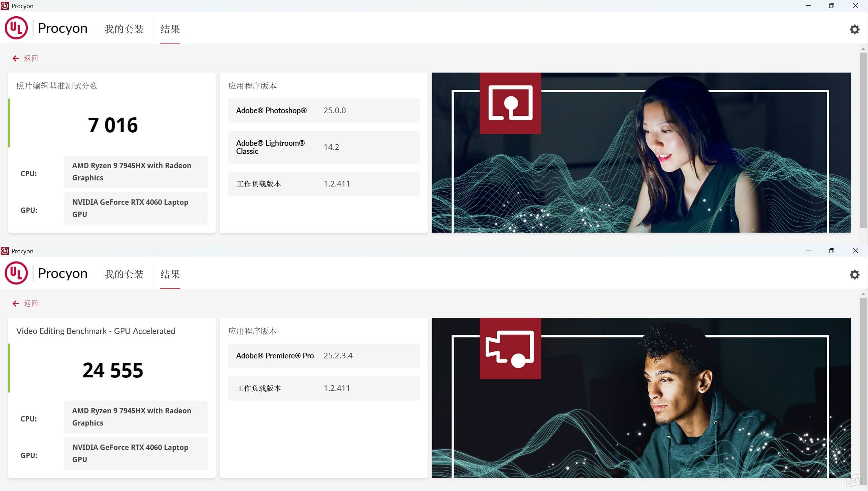Click AMD Ryzen 9 CPU value in bottom window

136,417
